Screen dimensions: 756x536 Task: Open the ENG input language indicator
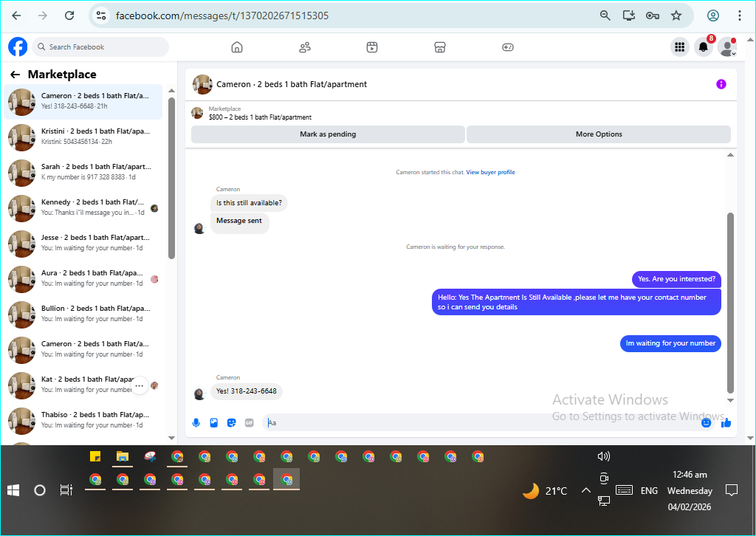[649, 491]
